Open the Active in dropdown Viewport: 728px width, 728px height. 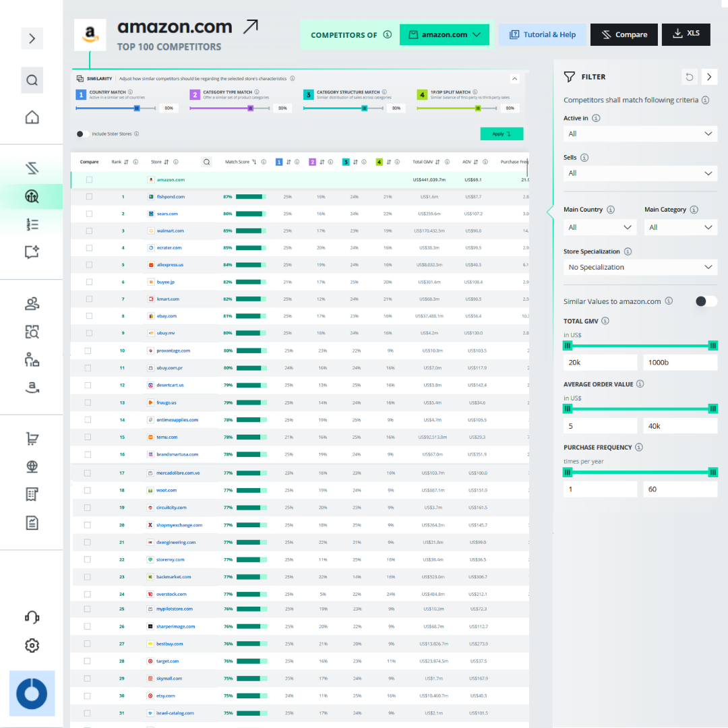pos(640,133)
